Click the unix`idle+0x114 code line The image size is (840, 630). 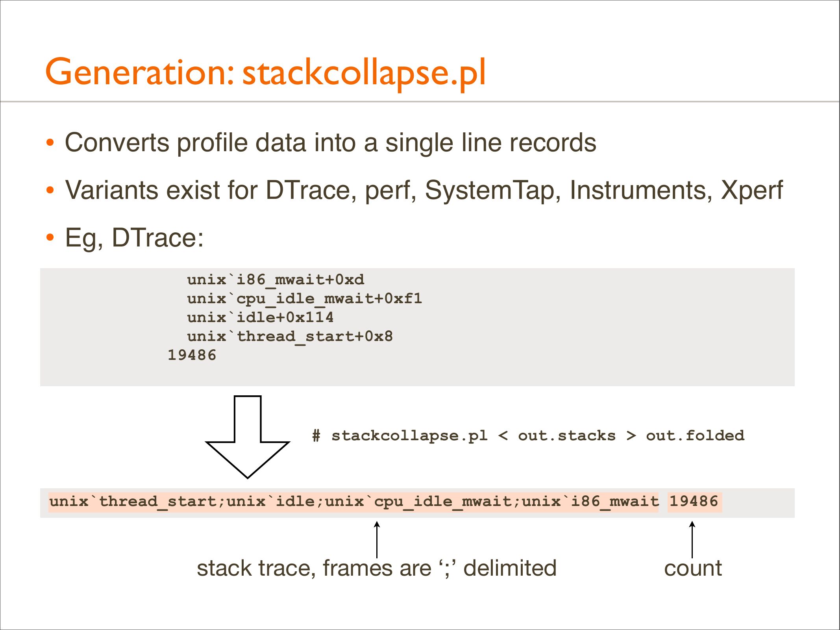click(x=260, y=317)
